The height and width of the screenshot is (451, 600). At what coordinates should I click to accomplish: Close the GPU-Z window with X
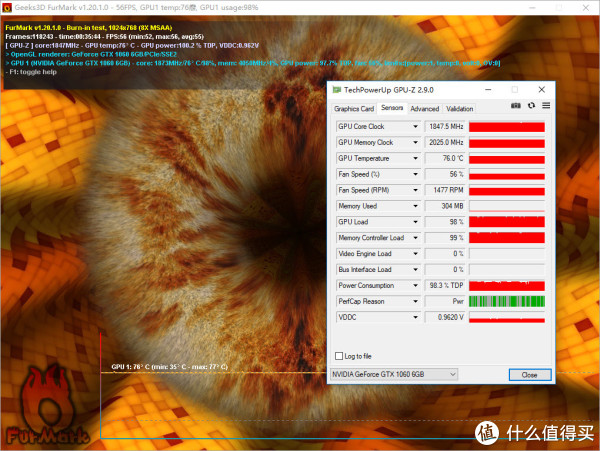click(544, 90)
